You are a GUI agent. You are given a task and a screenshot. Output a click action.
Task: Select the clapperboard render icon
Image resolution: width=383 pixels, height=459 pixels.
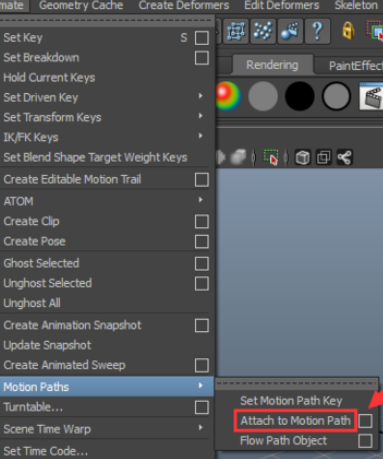(x=372, y=96)
